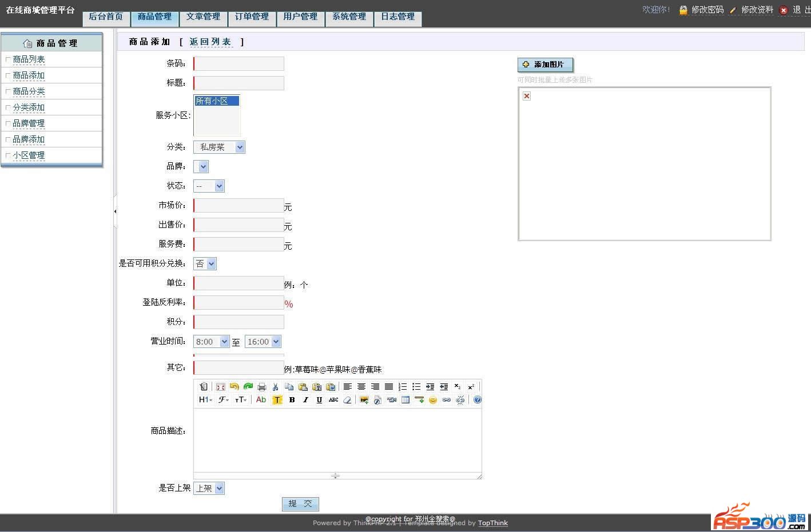
Task: Insert an image using editor toolbar
Action: pos(364,400)
